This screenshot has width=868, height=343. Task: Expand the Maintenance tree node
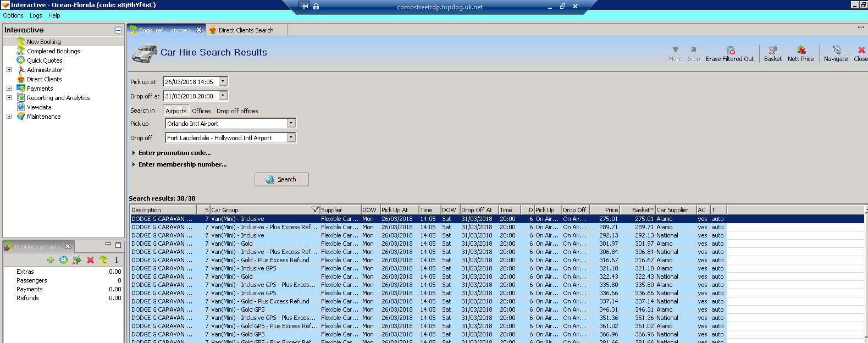(9, 117)
